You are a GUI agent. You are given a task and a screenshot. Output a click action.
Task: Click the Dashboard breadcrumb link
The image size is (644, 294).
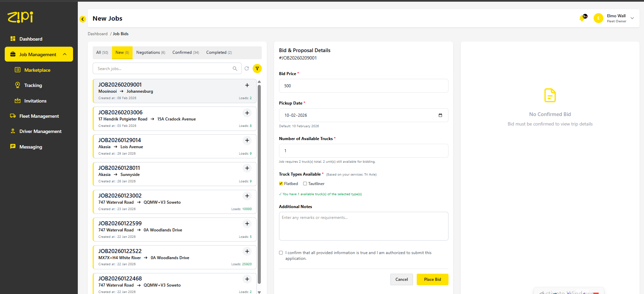pyautogui.click(x=98, y=34)
